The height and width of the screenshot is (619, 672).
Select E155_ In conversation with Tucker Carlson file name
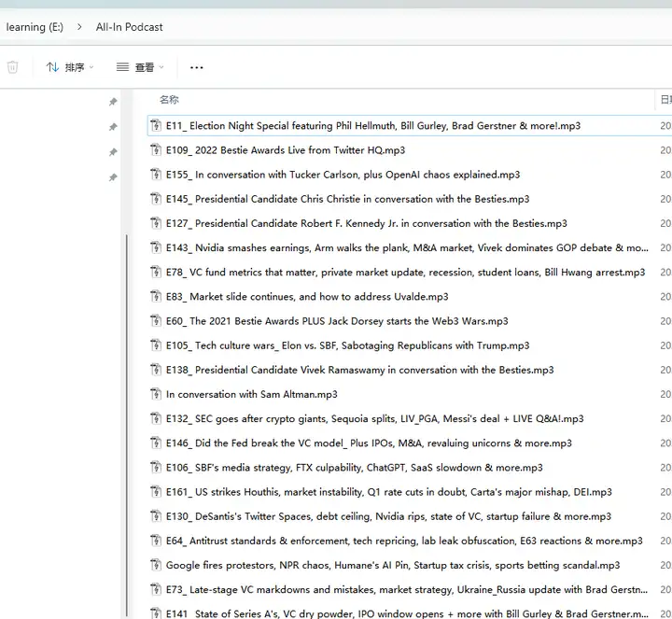(x=343, y=175)
